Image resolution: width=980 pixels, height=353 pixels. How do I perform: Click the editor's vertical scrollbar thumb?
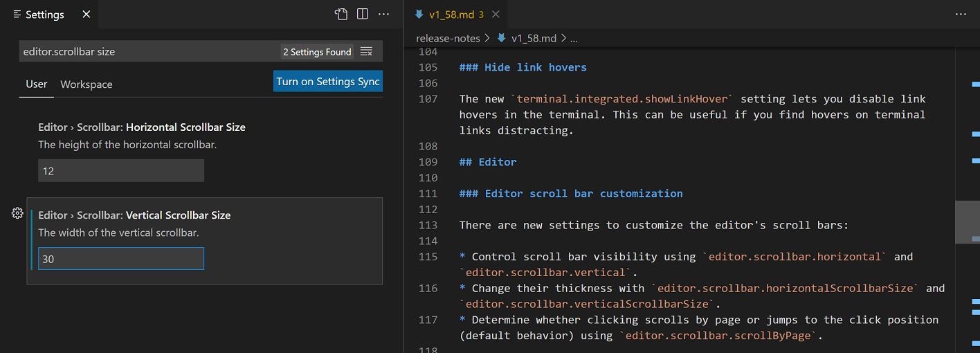(x=967, y=222)
